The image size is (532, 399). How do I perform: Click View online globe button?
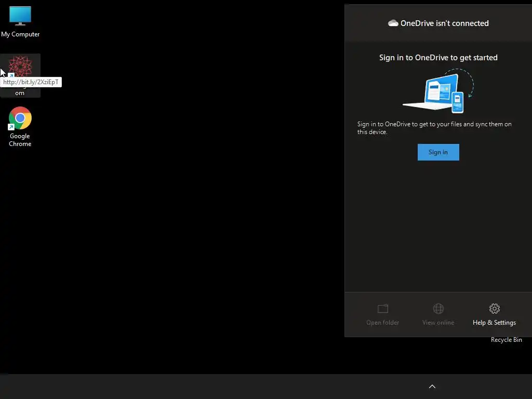pos(438,314)
